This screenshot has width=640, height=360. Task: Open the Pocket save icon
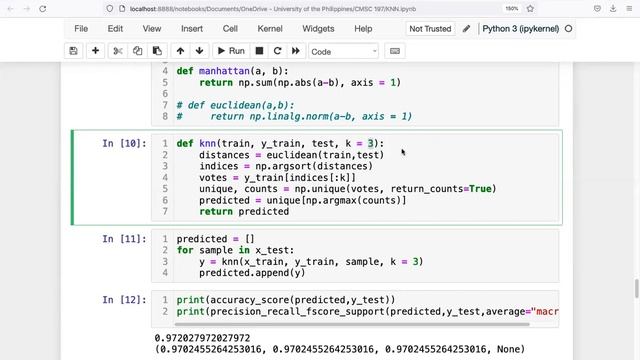(x=597, y=9)
